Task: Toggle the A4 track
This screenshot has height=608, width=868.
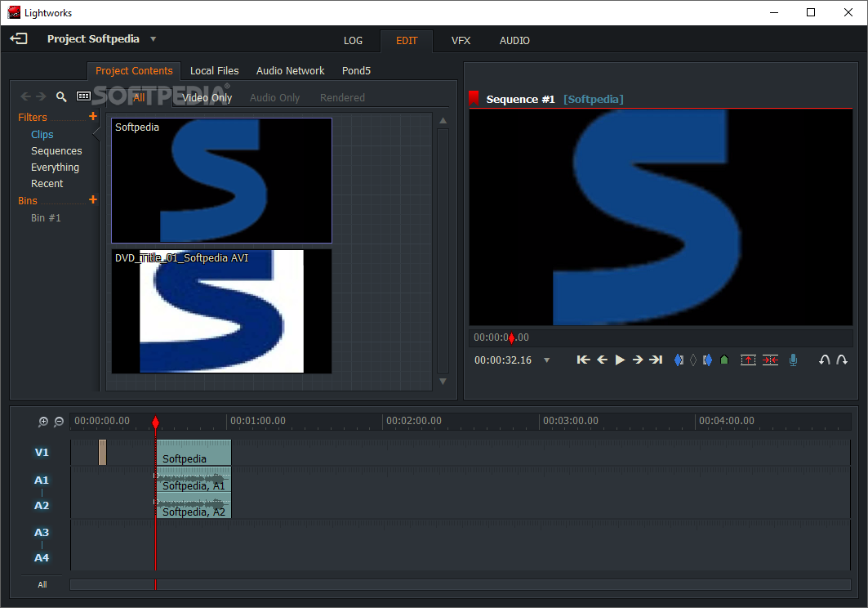Action: point(42,557)
